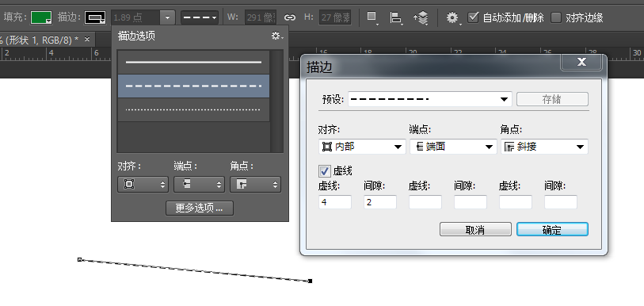Open the green fill color swatch
This screenshot has width=644, height=306.
pyautogui.click(x=41, y=17)
